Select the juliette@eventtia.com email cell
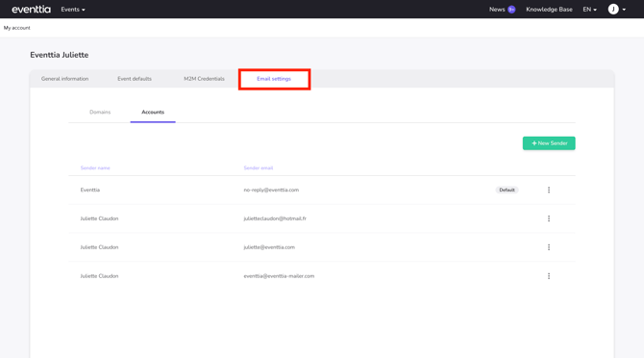 269,247
